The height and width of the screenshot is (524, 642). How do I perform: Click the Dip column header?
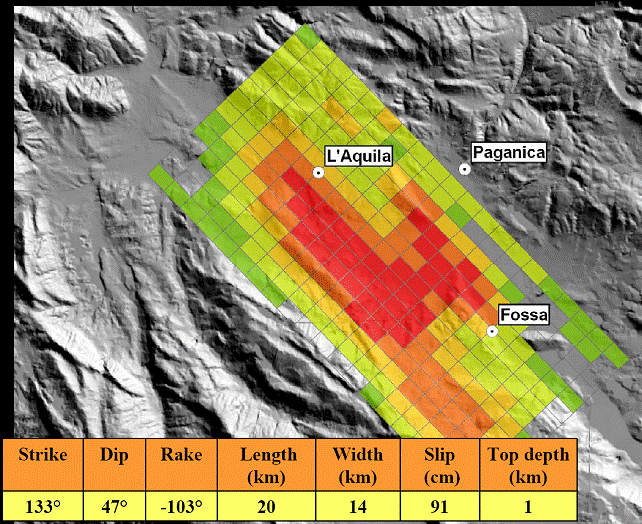(x=115, y=465)
